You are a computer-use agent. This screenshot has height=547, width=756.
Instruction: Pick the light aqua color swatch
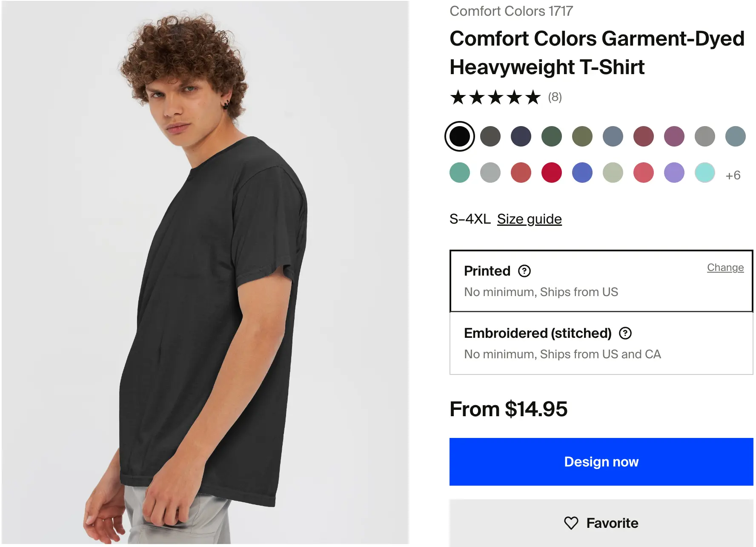click(x=705, y=173)
